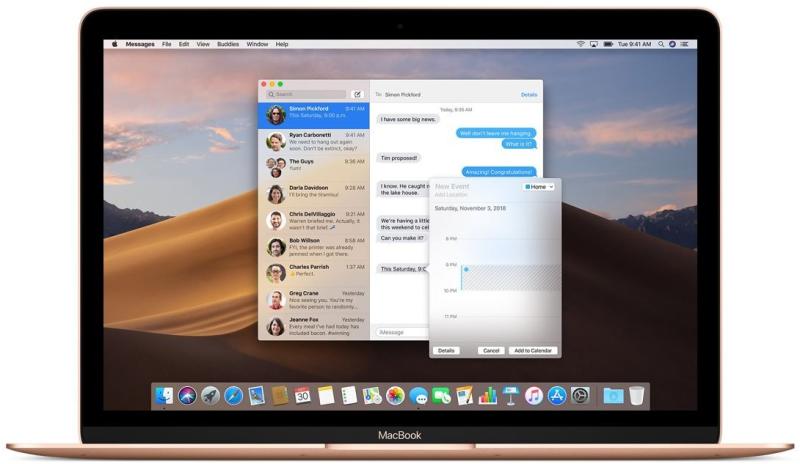Click the conversation search field
Screen dimensions: 800x464
tap(306, 94)
